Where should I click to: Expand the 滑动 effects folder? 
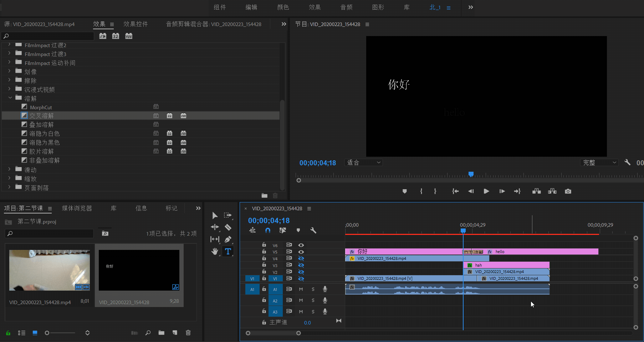(x=9, y=169)
